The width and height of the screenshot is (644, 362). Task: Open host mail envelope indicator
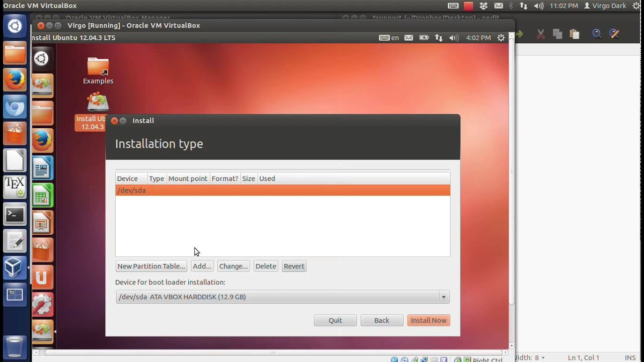(499, 6)
